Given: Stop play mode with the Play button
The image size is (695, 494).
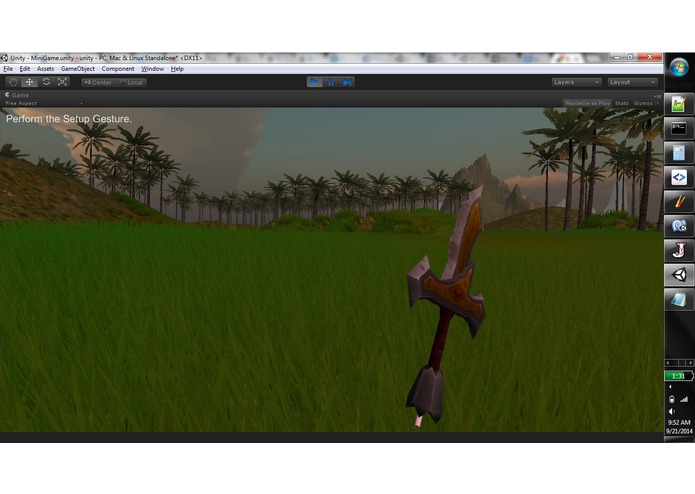Looking at the screenshot, I should [x=314, y=82].
